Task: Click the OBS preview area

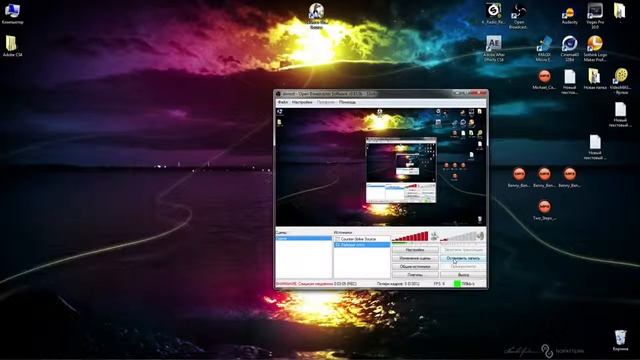Action: tap(381, 167)
